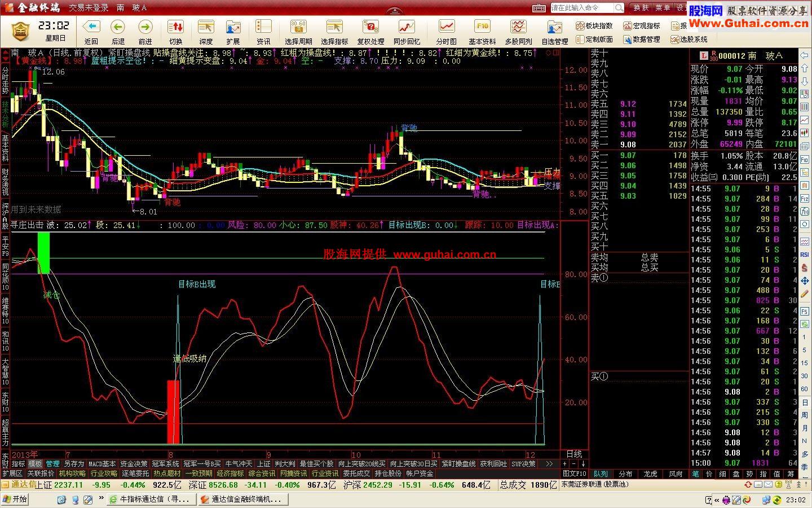Click the 返回 back arrow icon
Image resolution: width=812 pixels, height=508 pixels.
point(91,27)
